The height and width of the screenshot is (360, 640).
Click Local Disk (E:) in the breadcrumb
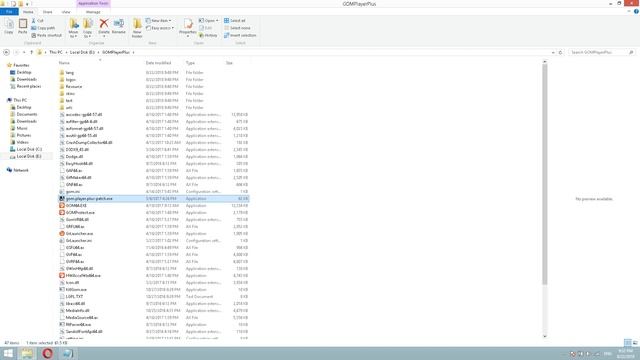tap(82, 52)
